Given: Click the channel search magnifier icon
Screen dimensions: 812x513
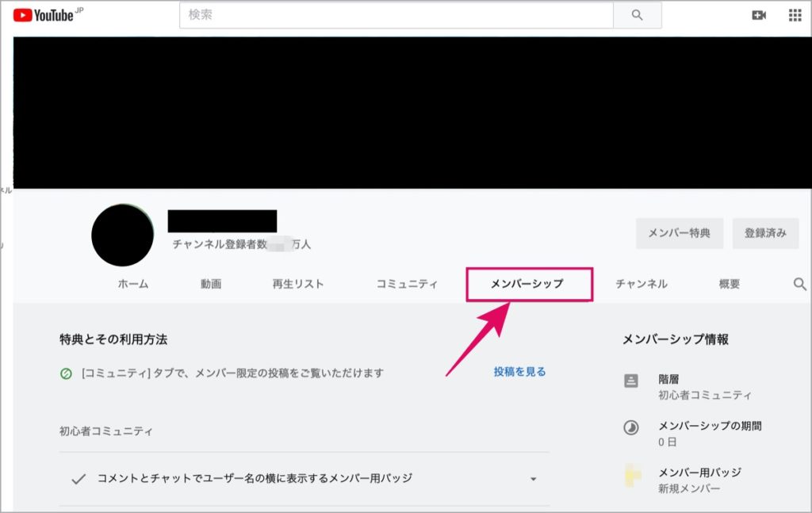Looking at the screenshot, I should pos(799,284).
